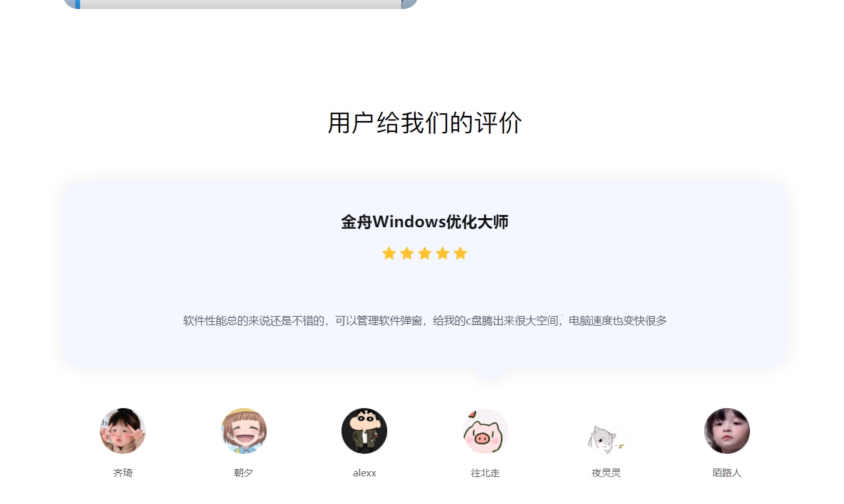Select 往北走's pink pig avatar
The image size is (844, 504).
485,431
